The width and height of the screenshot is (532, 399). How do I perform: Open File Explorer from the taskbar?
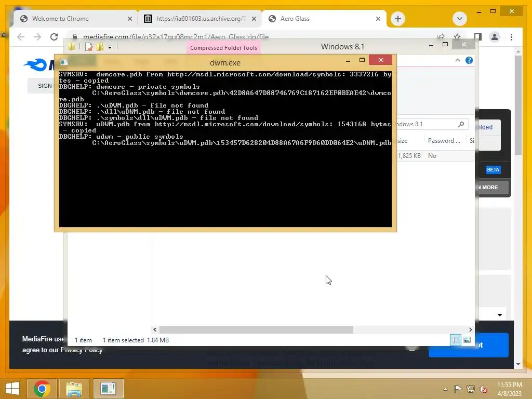[74, 389]
